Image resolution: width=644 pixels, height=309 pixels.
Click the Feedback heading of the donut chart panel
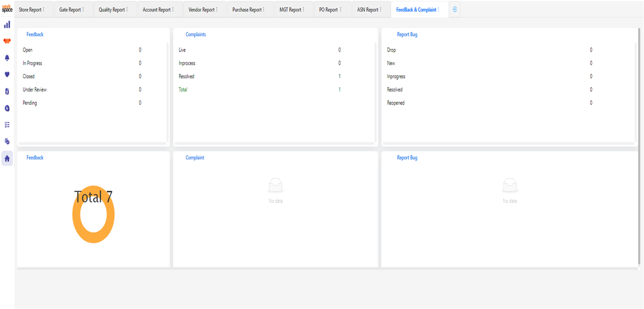[x=35, y=158]
